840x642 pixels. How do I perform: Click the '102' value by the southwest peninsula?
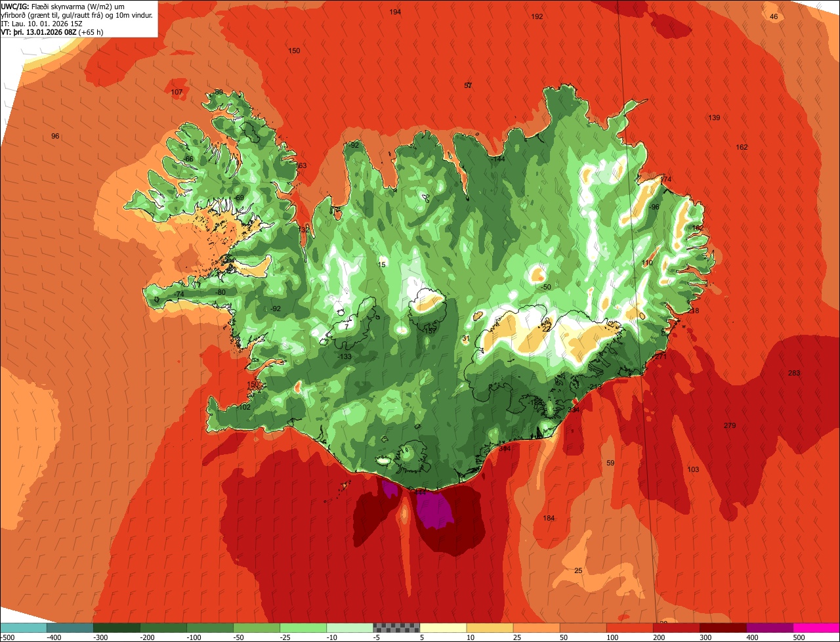[245, 408]
